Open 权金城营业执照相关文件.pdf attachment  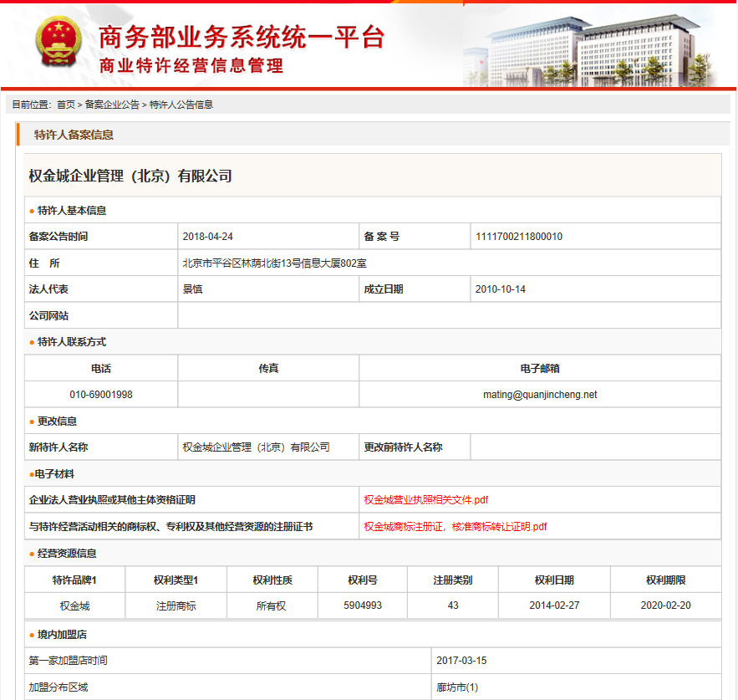pyautogui.click(x=426, y=500)
